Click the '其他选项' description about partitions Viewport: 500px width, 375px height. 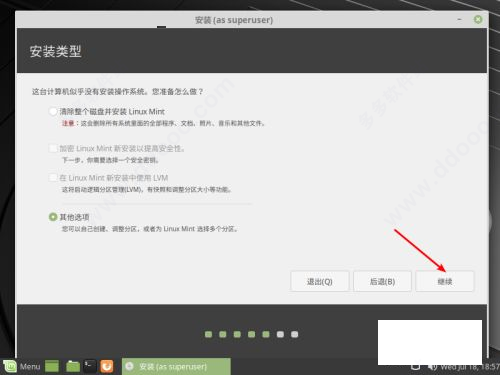150,229
